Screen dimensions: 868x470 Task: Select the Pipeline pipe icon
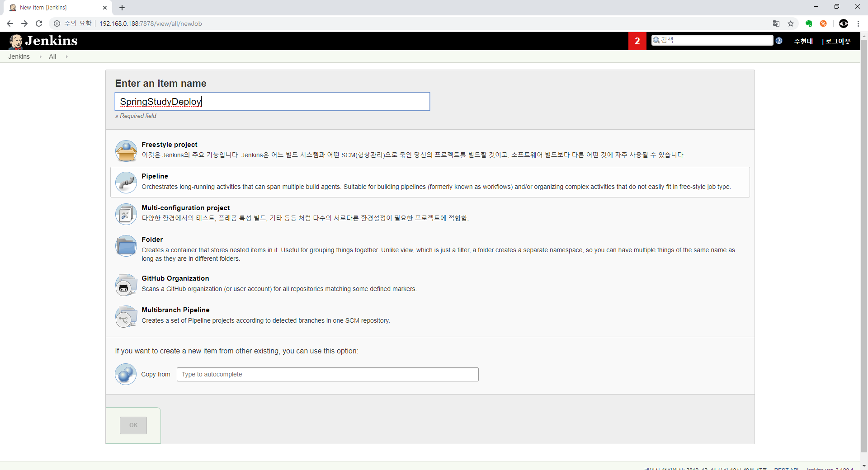[x=126, y=182]
